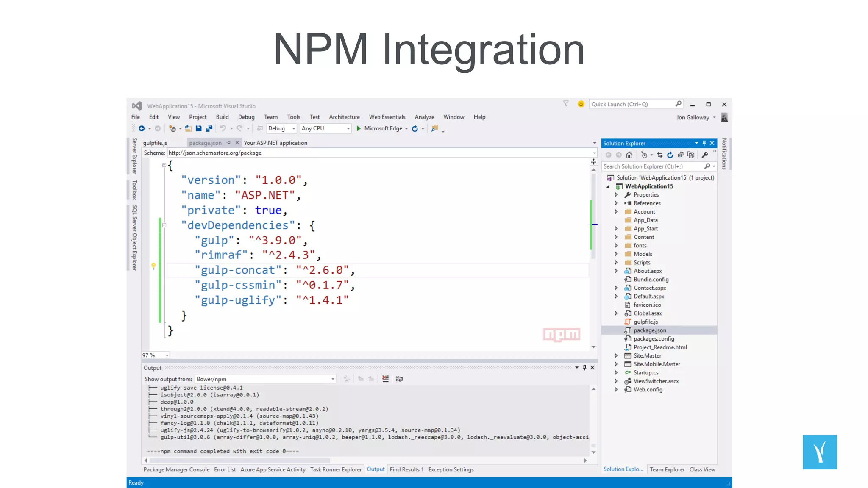The width and height of the screenshot is (868, 488).
Task: Click the Undo arrow icon
Action: pyautogui.click(x=223, y=128)
